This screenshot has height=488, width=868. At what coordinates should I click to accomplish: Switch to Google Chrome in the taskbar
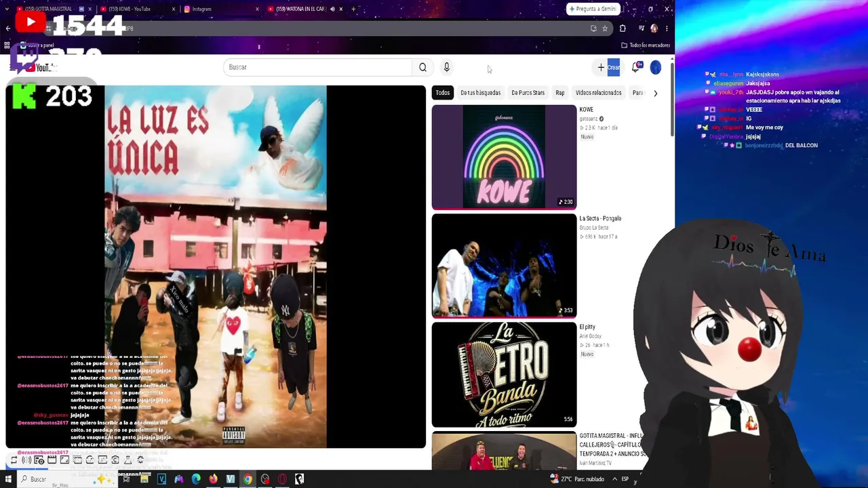248,479
